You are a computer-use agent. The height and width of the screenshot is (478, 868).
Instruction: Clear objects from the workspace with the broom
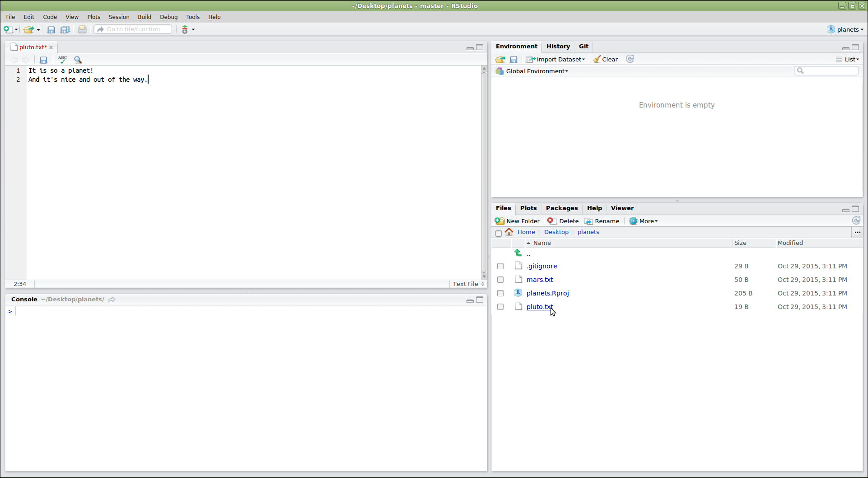pyautogui.click(x=605, y=59)
